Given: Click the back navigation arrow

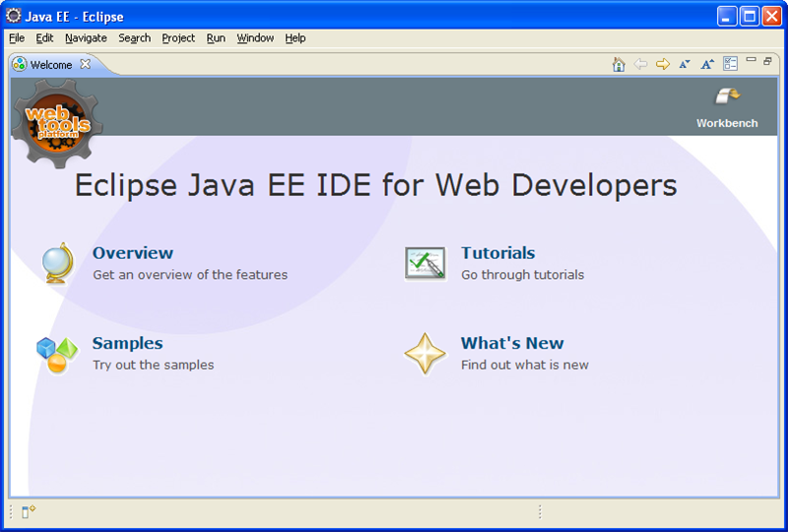Looking at the screenshot, I should [x=640, y=64].
